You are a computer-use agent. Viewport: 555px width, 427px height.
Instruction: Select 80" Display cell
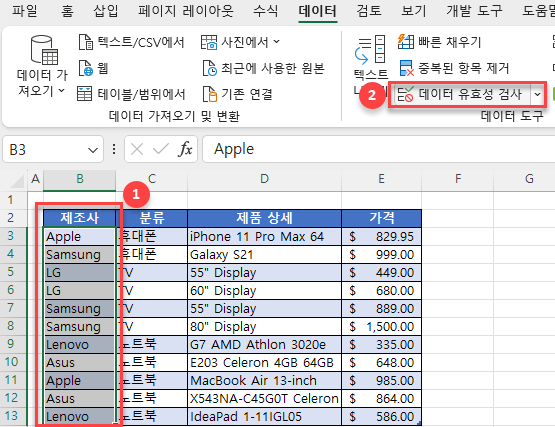coord(264,326)
